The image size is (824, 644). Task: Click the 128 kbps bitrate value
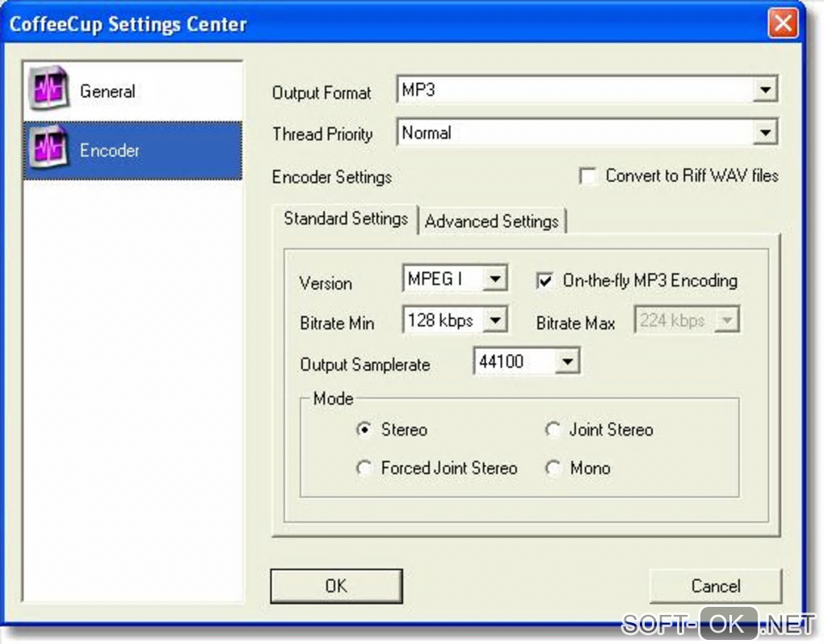click(440, 320)
